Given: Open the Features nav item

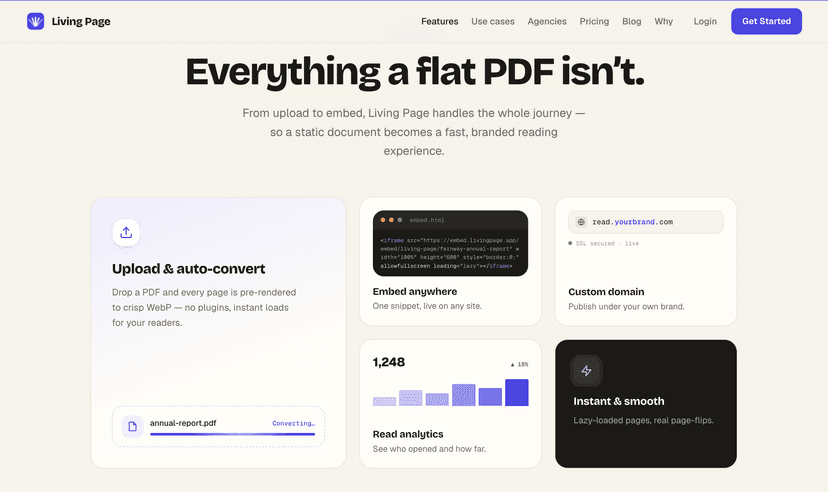Looking at the screenshot, I should pos(439,21).
